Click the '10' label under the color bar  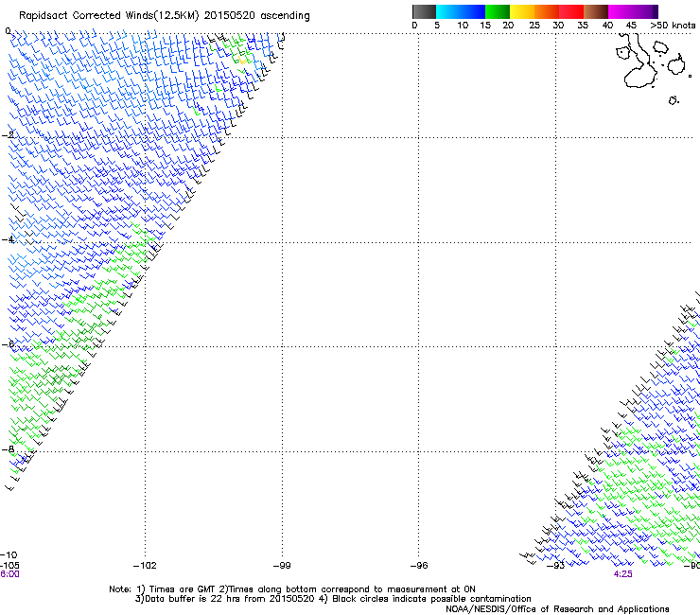[x=463, y=26]
